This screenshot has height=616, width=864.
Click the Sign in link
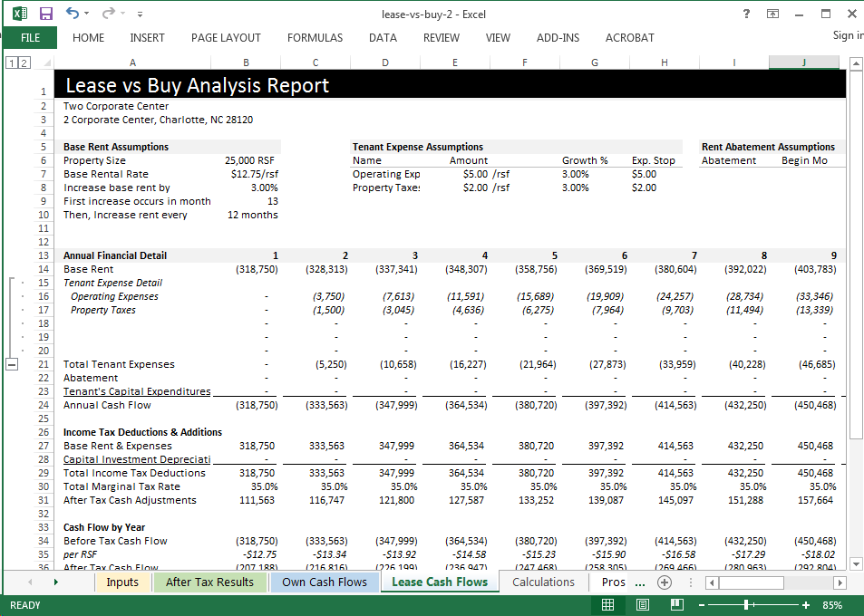[x=848, y=35]
